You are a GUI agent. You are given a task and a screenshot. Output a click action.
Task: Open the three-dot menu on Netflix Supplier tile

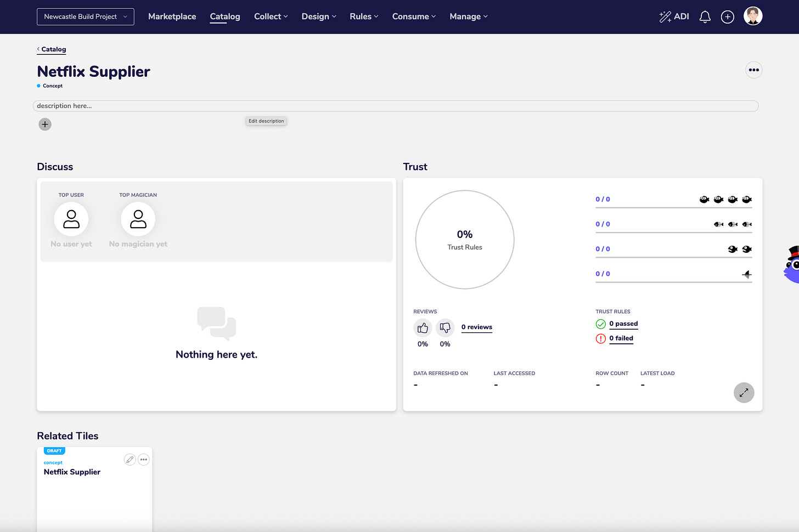144,460
